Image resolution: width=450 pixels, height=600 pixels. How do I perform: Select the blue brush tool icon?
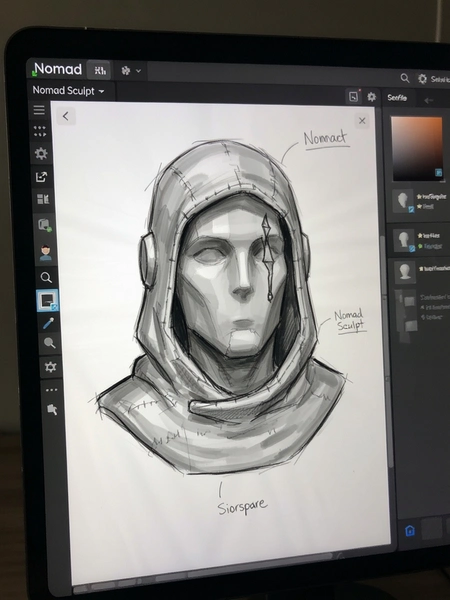[x=49, y=324]
